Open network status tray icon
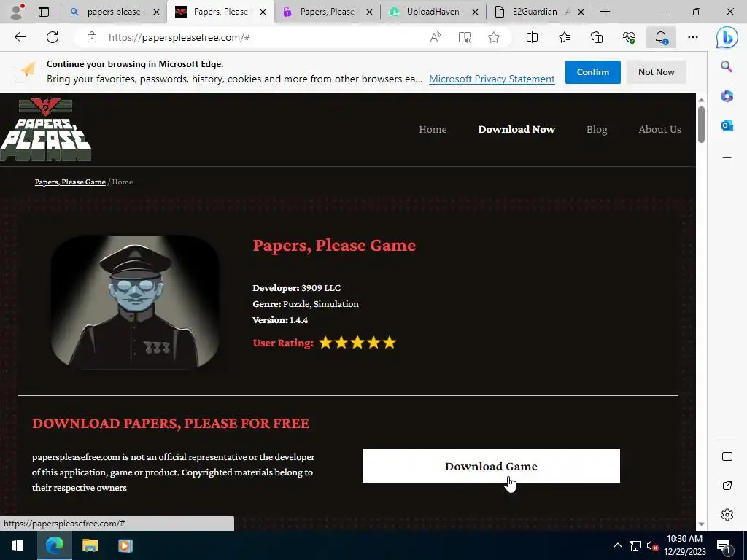 (635, 545)
